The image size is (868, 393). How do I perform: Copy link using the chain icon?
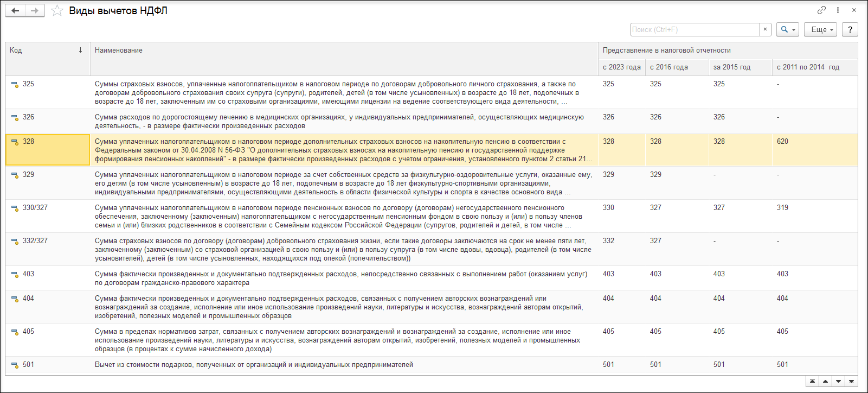[x=821, y=10]
